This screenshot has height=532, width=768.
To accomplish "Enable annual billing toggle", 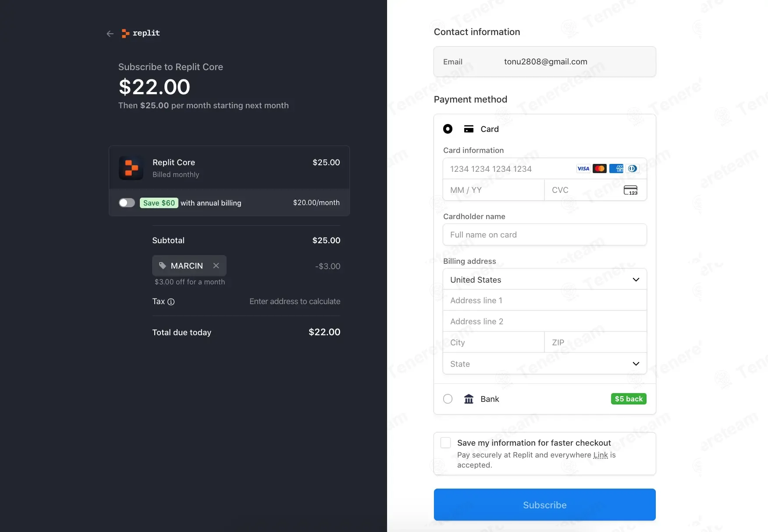I will pos(127,203).
